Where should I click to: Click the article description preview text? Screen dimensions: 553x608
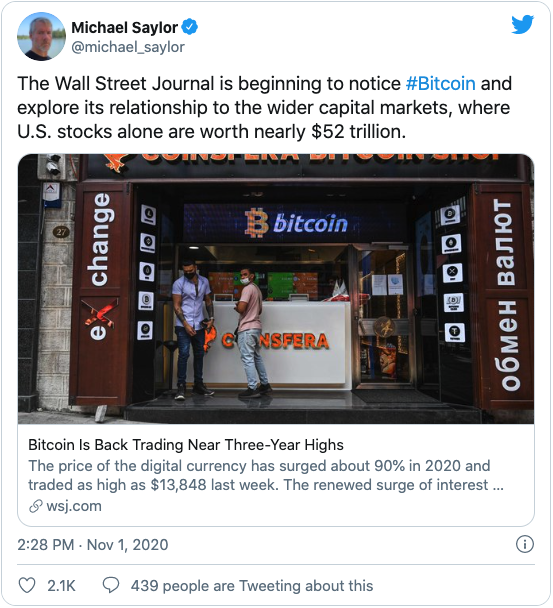[266, 475]
